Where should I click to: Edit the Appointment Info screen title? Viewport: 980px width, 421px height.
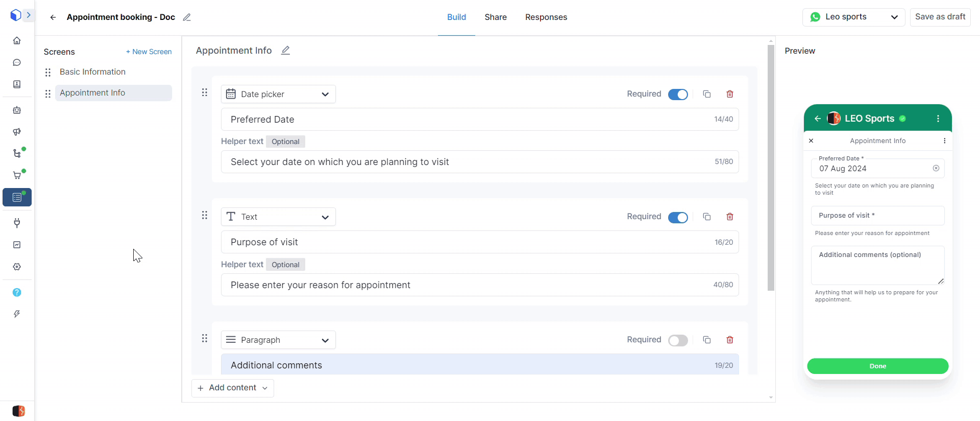286,51
